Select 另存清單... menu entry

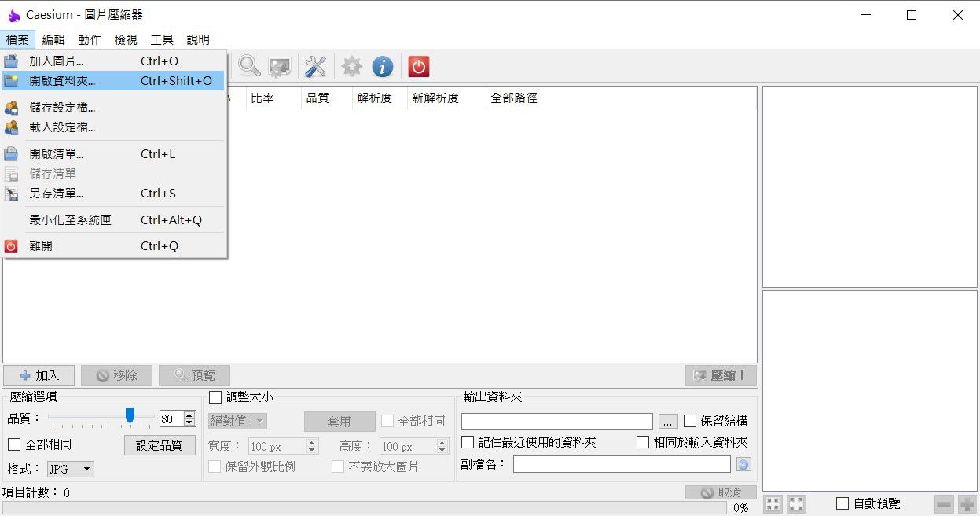pyautogui.click(x=113, y=193)
